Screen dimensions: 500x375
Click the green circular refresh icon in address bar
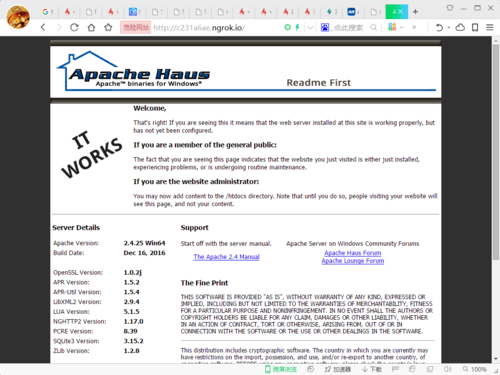point(287,27)
